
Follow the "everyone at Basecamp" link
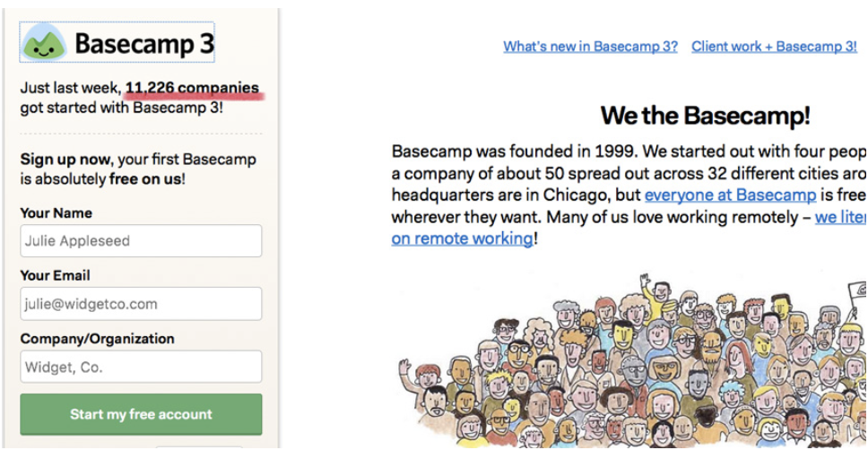730,195
